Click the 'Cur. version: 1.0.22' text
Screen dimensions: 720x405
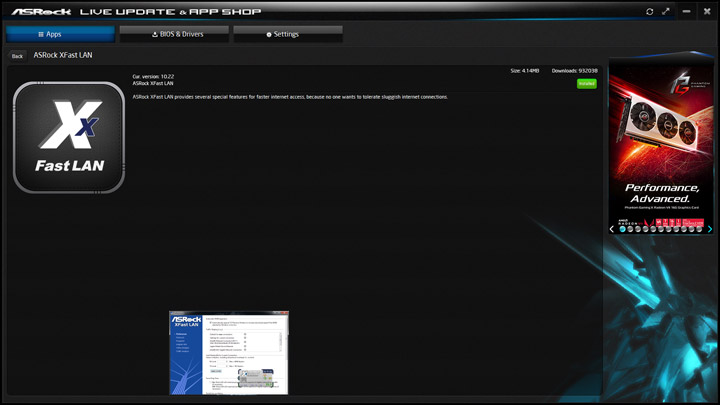coord(153,77)
